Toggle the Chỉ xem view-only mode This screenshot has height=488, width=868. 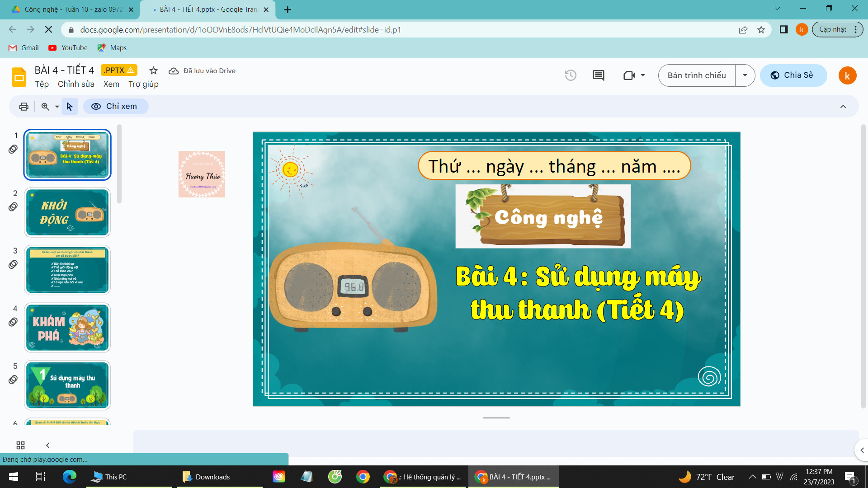tap(115, 107)
